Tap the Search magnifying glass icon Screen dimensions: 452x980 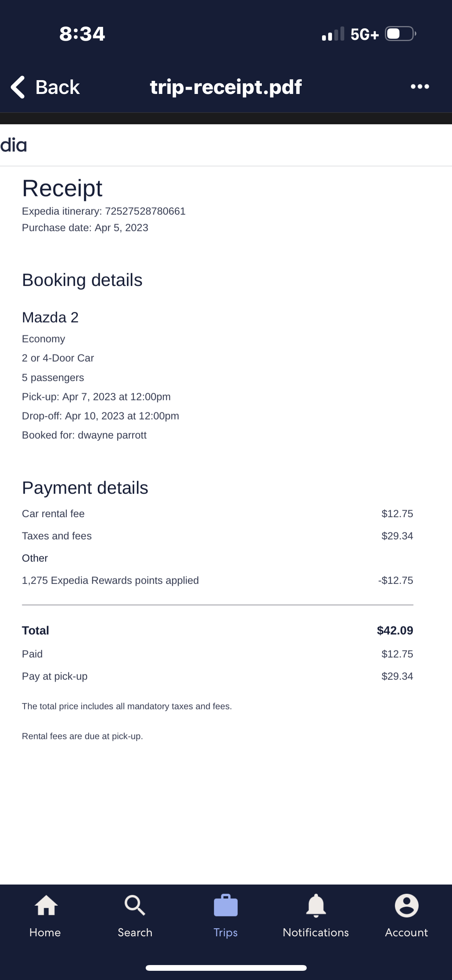tap(135, 905)
